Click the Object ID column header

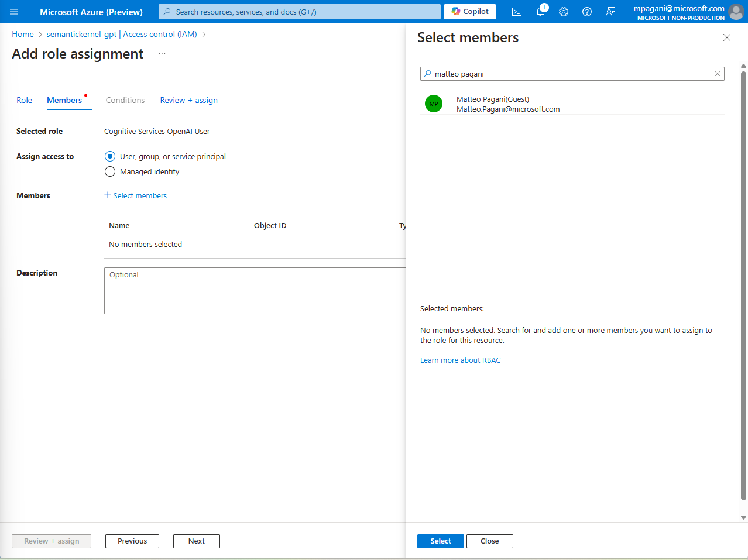(270, 225)
